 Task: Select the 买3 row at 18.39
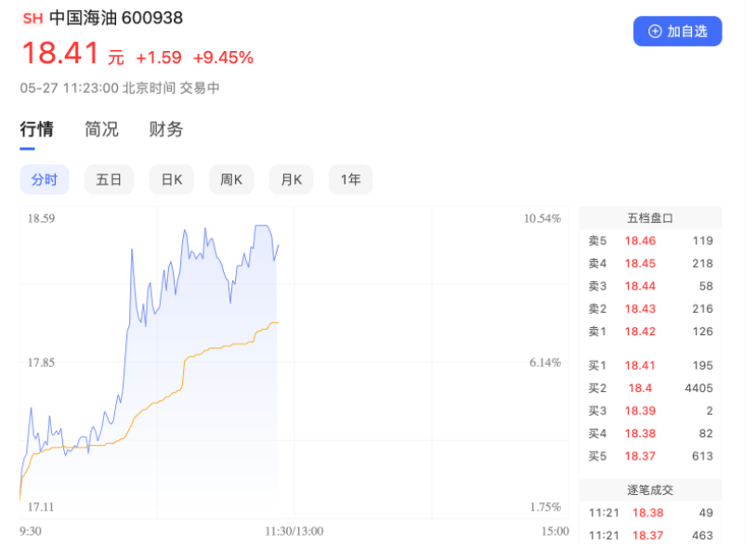point(650,411)
